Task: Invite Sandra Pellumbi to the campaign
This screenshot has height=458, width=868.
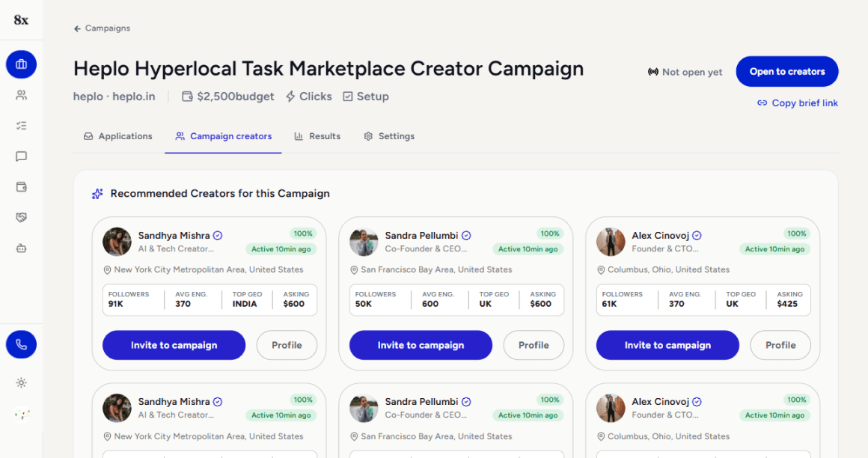Action: pos(421,345)
